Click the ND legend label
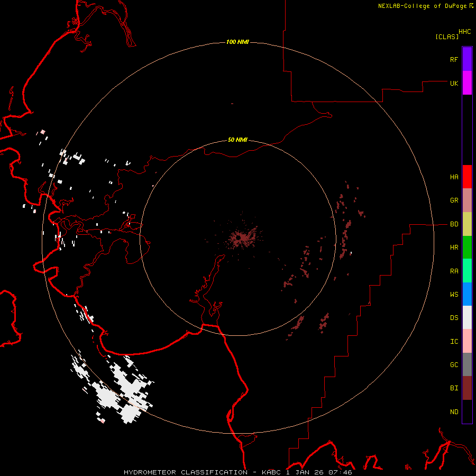The height and width of the screenshot is (476, 476). pos(454,411)
